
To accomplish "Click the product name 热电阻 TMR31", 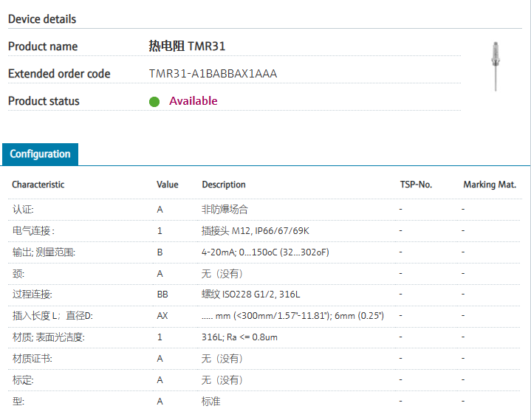I will [x=187, y=47].
